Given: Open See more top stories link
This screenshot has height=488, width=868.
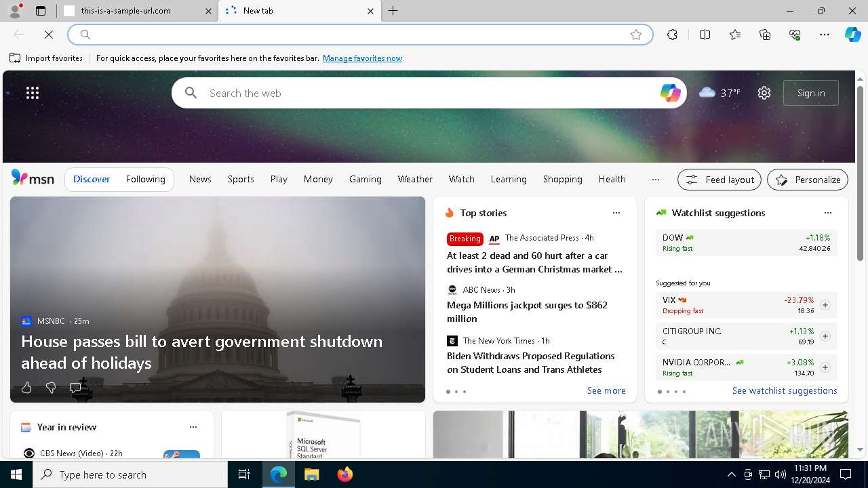Looking at the screenshot, I should [606, 390].
